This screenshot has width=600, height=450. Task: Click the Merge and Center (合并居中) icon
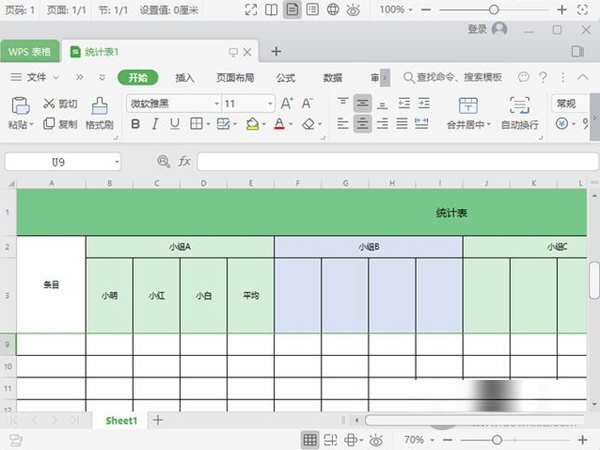[467, 105]
